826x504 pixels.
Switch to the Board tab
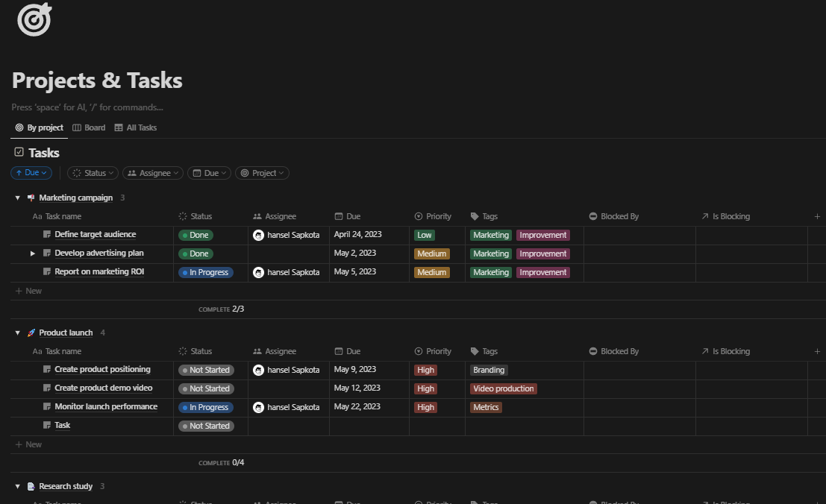point(89,127)
